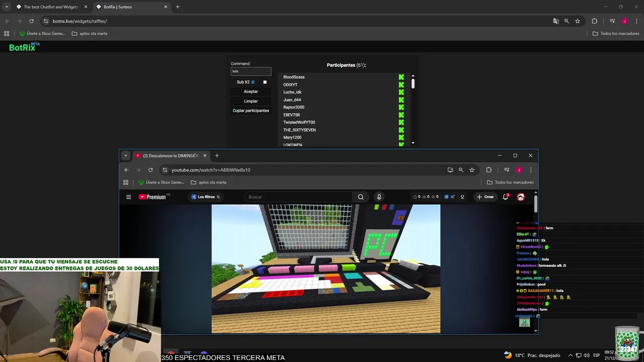Screen dimensions: 644x362
Task: Switch to Descubrieron la DIMENSIÓN YouTube tab
Action: tap(170, 156)
